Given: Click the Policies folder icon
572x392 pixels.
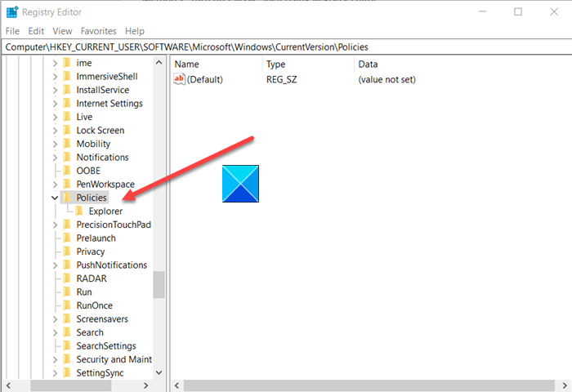Looking at the screenshot, I should coord(67,198).
